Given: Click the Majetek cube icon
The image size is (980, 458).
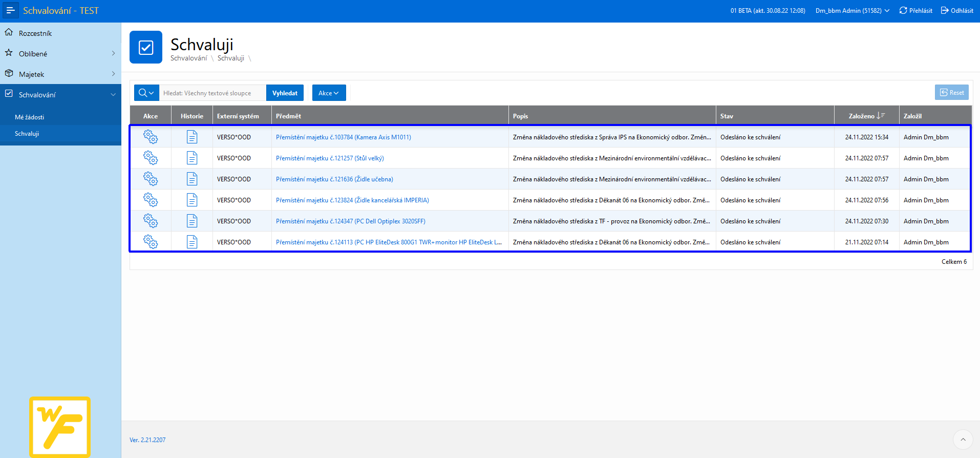Looking at the screenshot, I should 9,73.
